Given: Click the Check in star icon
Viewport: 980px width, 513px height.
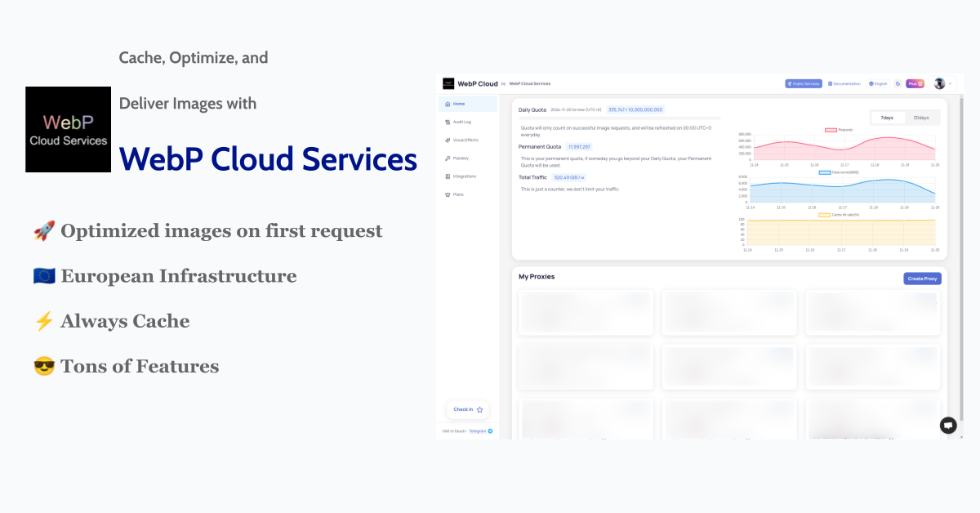Looking at the screenshot, I should click(x=479, y=409).
